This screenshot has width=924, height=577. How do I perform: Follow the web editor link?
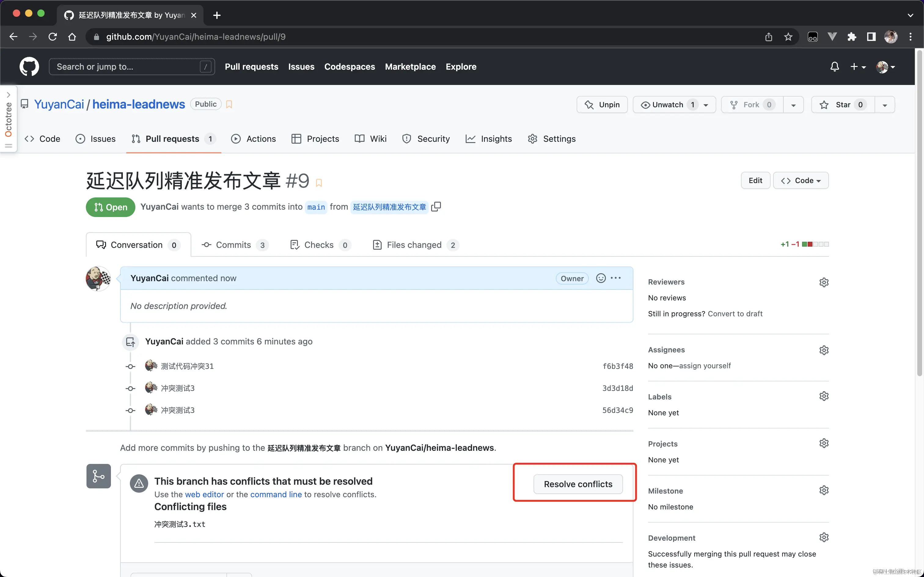point(204,494)
